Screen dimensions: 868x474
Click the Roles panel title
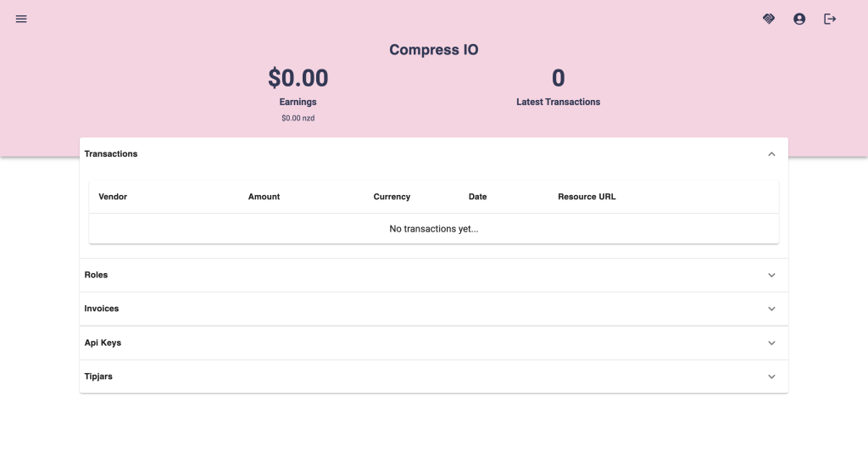pyautogui.click(x=96, y=276)
